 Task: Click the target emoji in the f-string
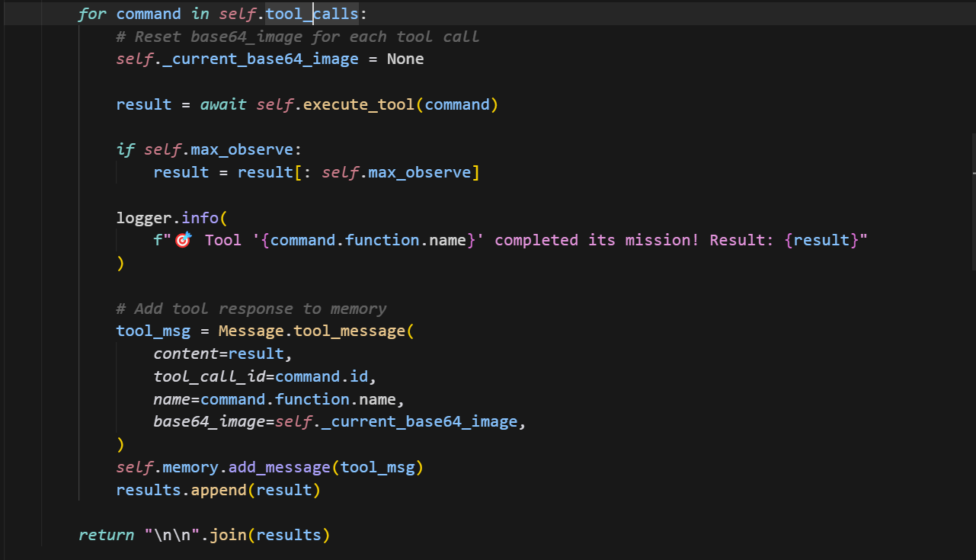point(182,241)
